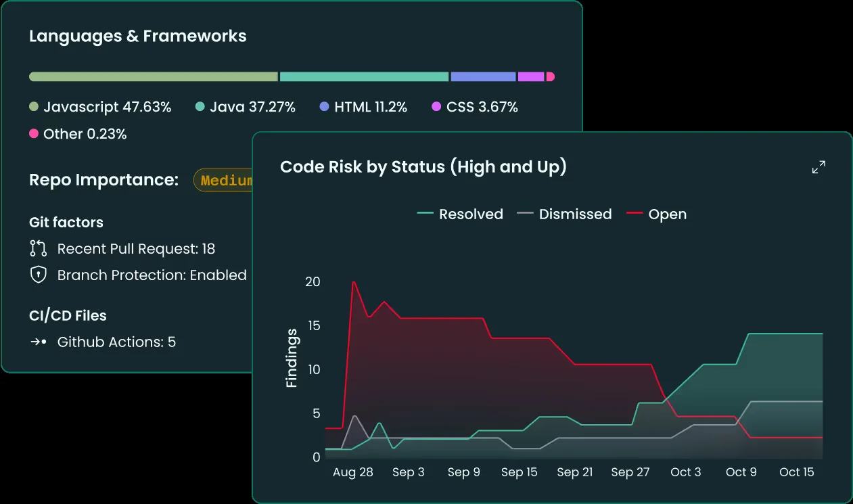The width and height of the screenshot is (853, 504).
Task: Select the Languages & Frameworks panel header
Action: point(137,36)
